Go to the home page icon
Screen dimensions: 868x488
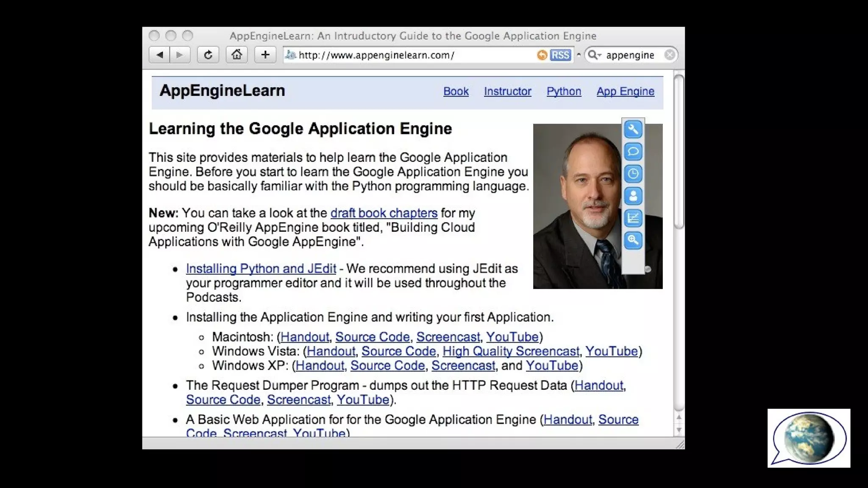[x=236, y=55]
